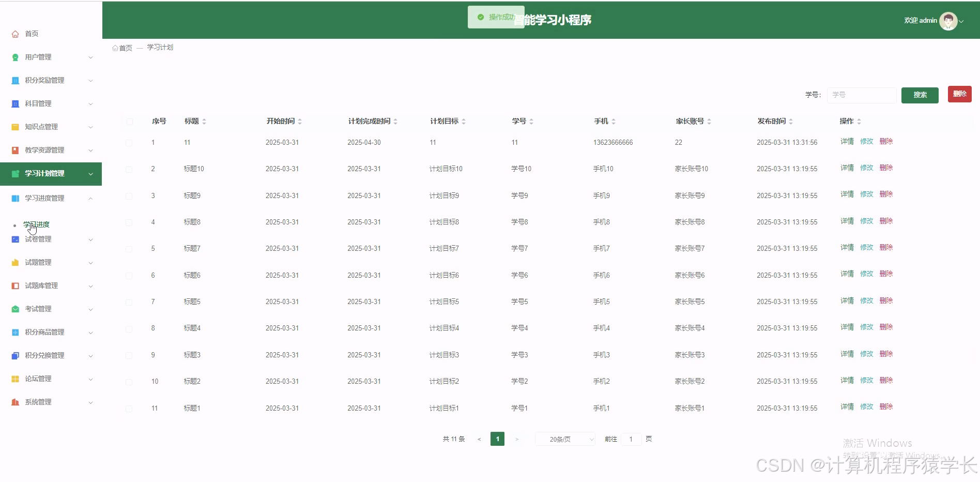Click the 学号 search input field
Image resolution: width=980 pixels, height=482 pixels.
[x=861, y=94]
